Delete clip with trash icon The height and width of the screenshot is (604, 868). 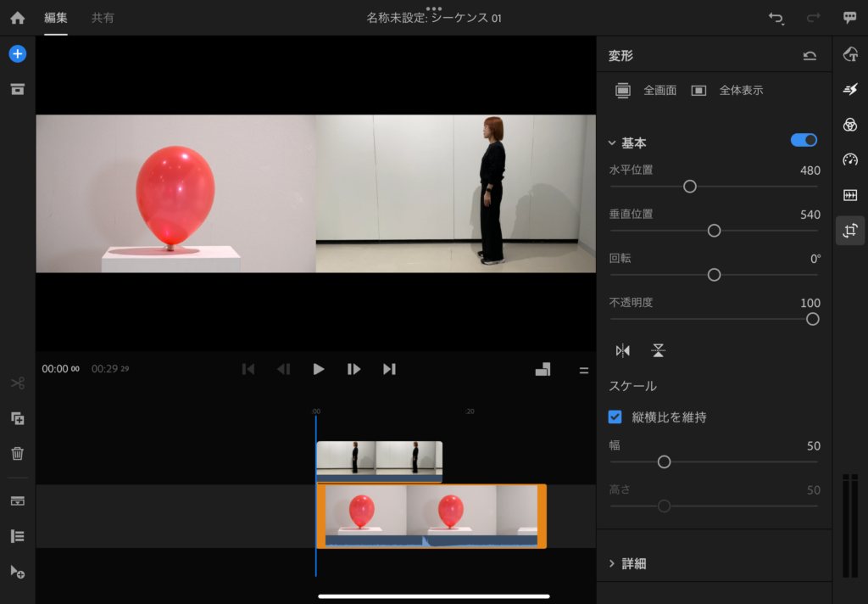click(18, 454)
